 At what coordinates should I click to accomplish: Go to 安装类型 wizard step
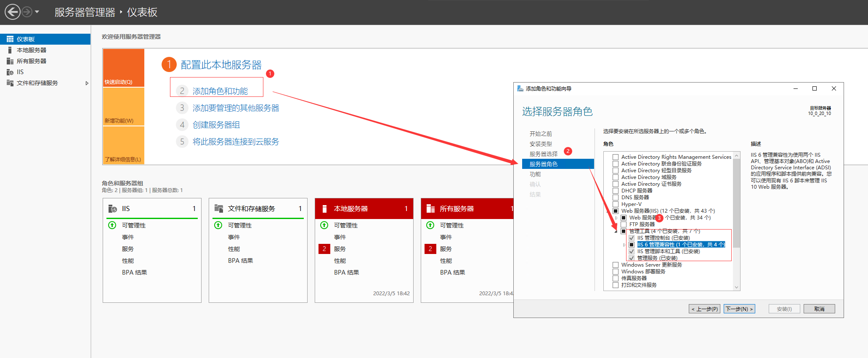[x=541, y=144]
